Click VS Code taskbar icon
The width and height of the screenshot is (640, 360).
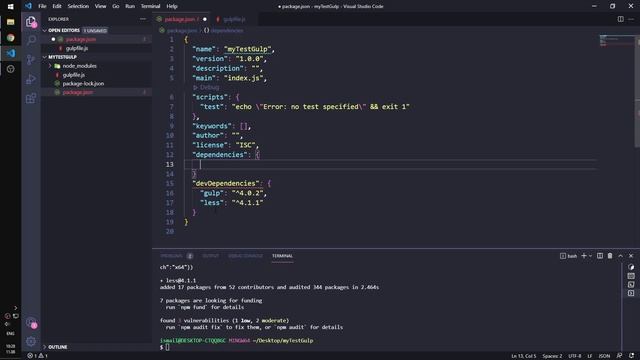[x=11, y=53]
